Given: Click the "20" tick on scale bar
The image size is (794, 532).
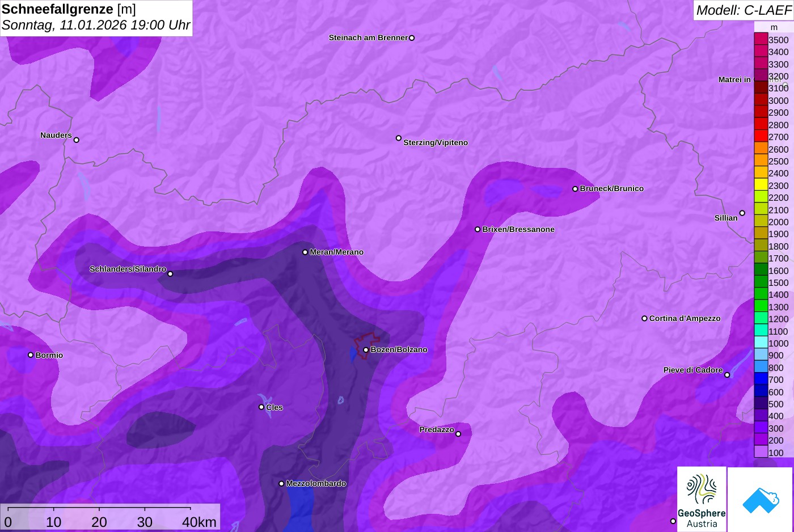Looking at the screenshot, I should (x=99, y=522).
